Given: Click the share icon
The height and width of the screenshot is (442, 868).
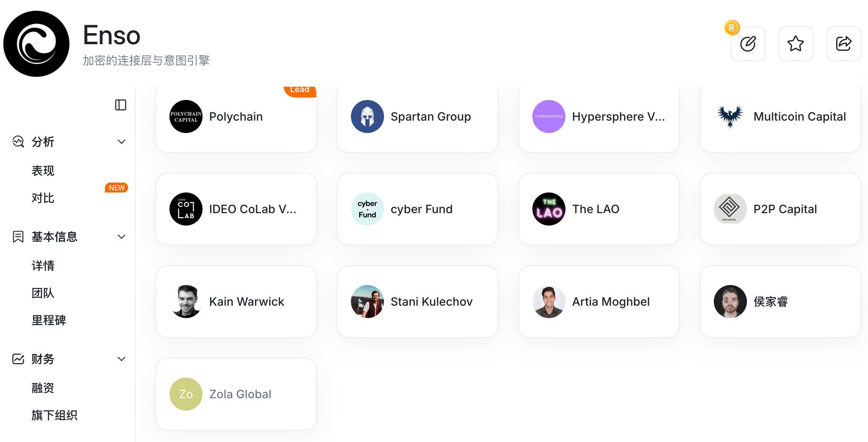Looking at the screenshot, I should coord(844,44).
